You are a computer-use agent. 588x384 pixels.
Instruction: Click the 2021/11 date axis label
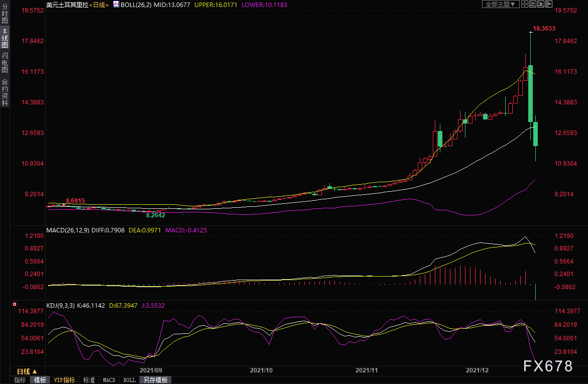[367, 370]
